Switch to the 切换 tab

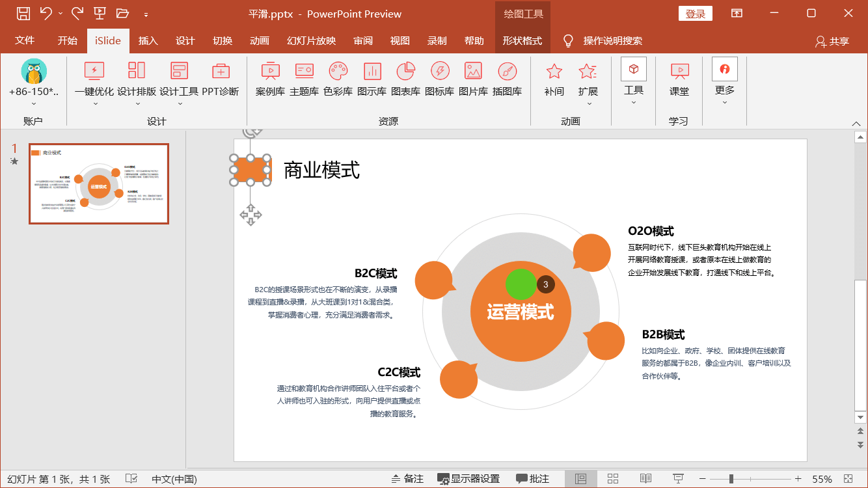(x=223, y=40)
